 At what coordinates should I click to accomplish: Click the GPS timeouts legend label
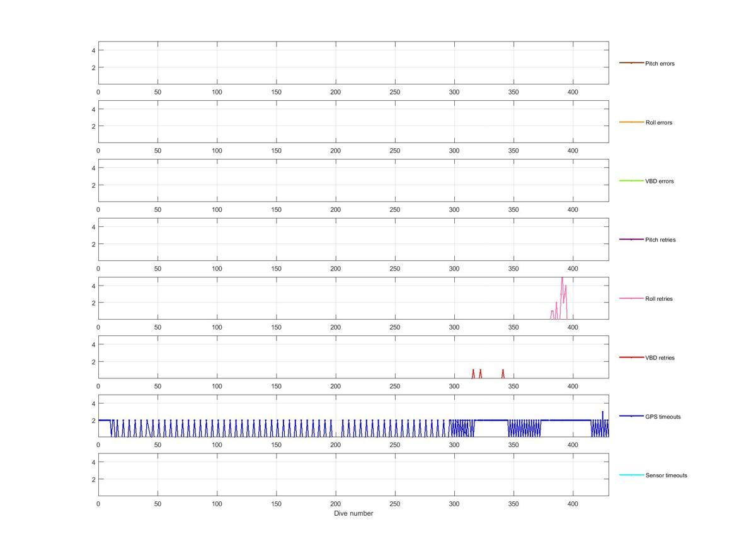[x=663, y=417]
